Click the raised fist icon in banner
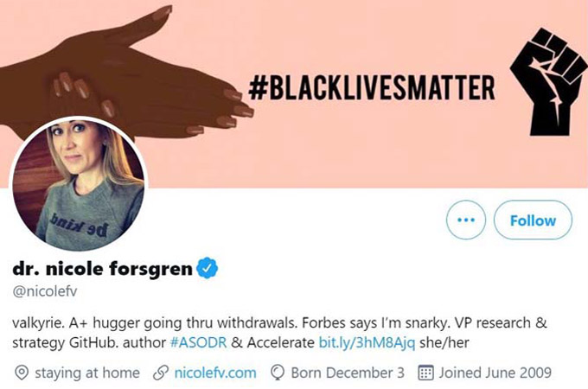588x389 pixels. click(x=548, y=82)
